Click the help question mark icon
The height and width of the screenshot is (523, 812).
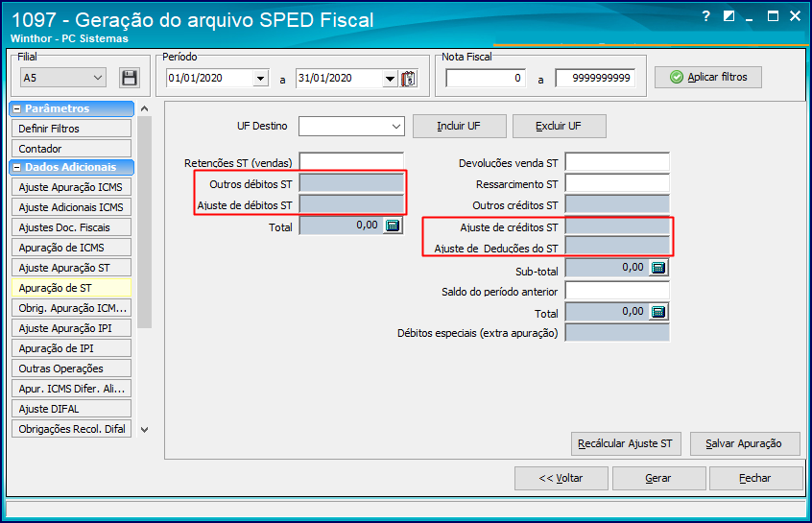pyautogui.click(x=705, y=16)
